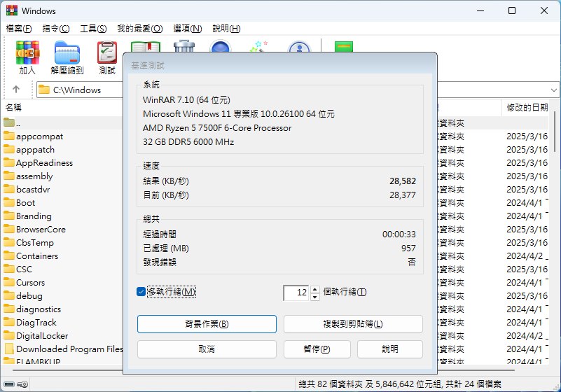The image size is (561, 392).
Task: Open the 我的最愛(O) menu
Action: pyautogui.click(x=140, y=29)
